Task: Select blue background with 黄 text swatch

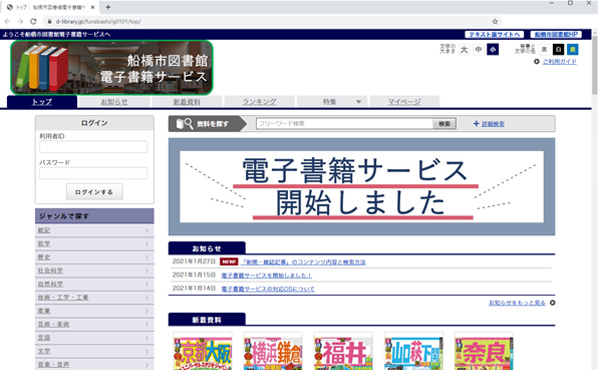Action: pos(572,50)
